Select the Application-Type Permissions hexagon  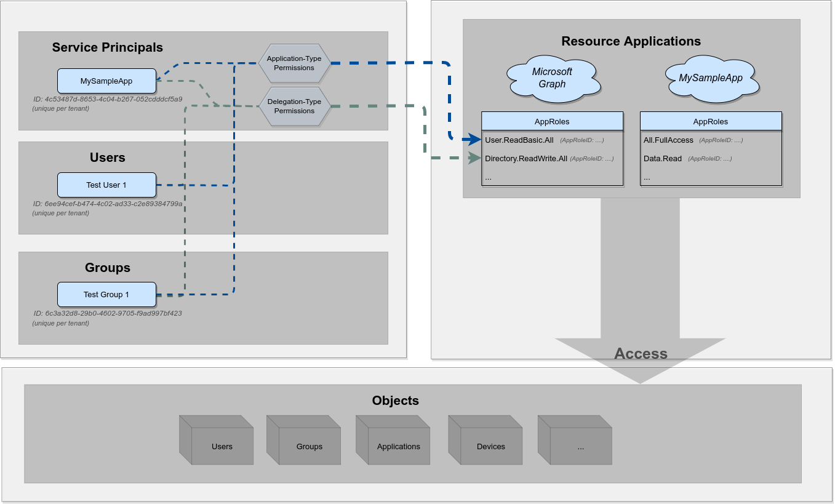point(294,63)
